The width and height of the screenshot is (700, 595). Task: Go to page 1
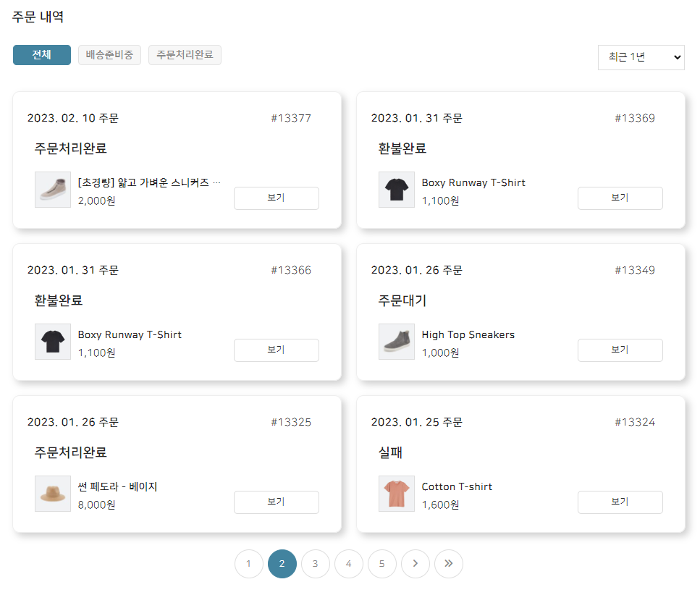(x=249, y=564)
